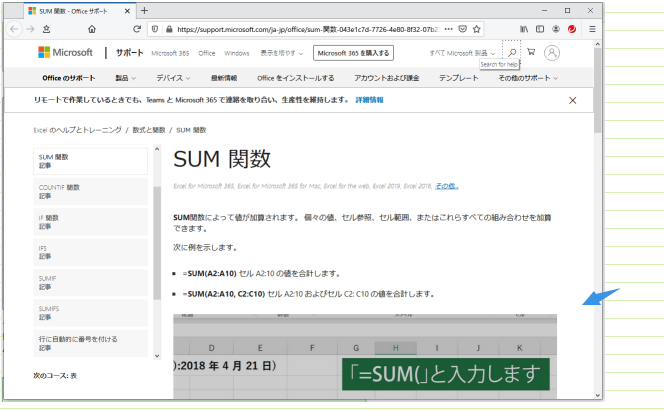Image resolution: width=664 pixels, height=411 pixels.
Task: Open the テンプレート menu item
Action: pyautogui.click(x=459, y=78)
